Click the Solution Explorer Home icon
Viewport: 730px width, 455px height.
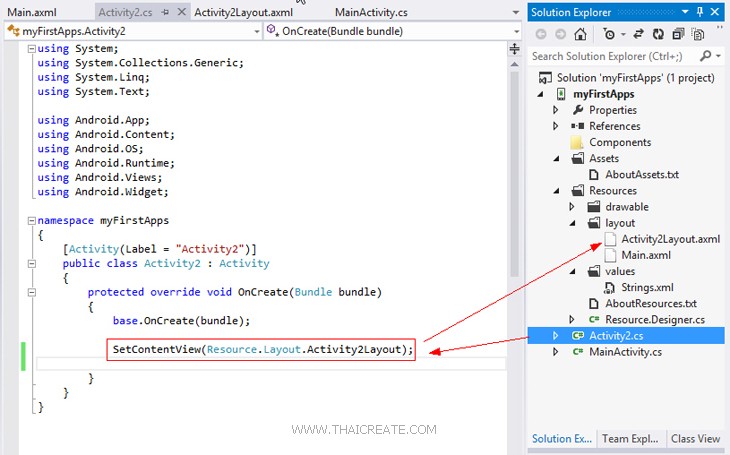coord(580,34)
